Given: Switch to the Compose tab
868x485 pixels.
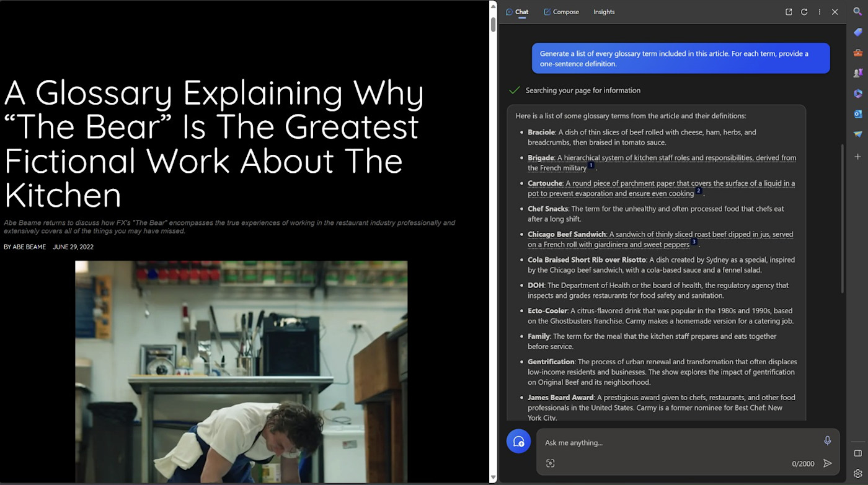Looking at the screenshot, I should [x=561, y=12].
